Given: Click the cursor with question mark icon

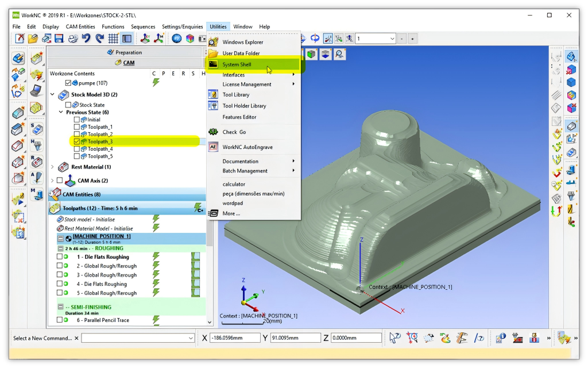Looking at the screenshot, I should (x=395, y=338).
